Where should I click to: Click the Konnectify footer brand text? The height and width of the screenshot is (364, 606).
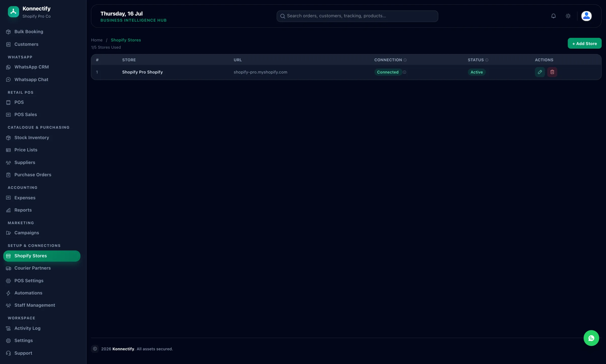123,349
